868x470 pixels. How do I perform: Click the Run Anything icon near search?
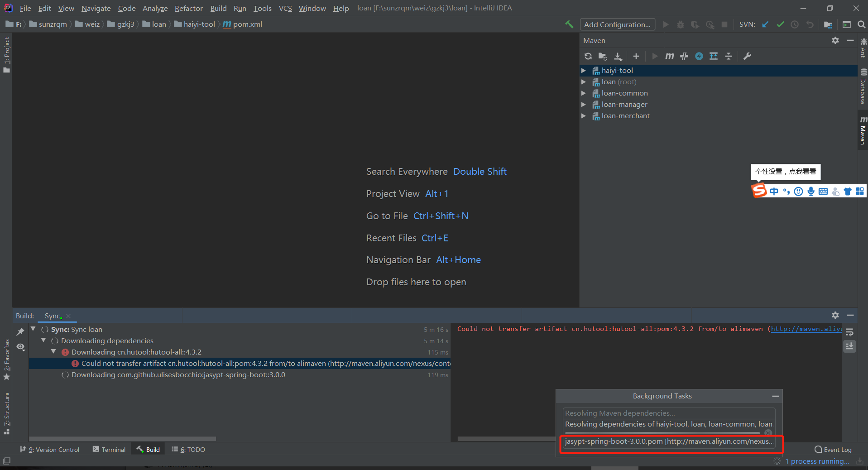847,24
